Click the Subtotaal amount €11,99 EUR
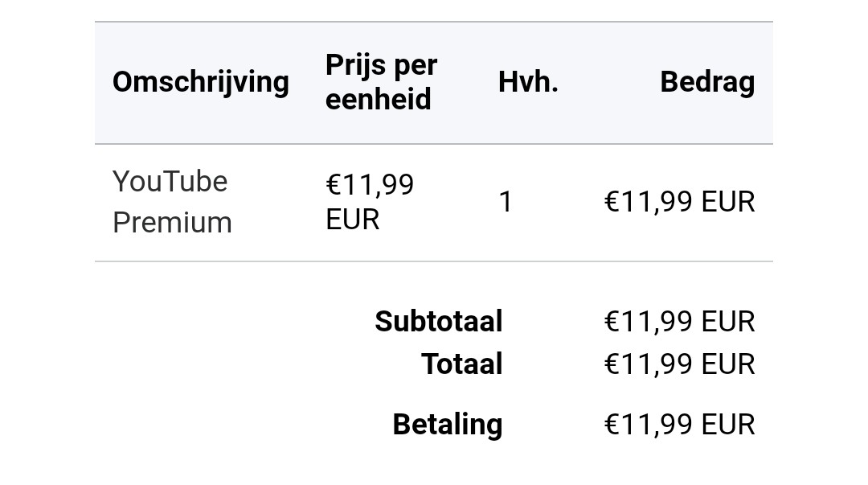Screen dimensions: 868x485 pos(679,322)
